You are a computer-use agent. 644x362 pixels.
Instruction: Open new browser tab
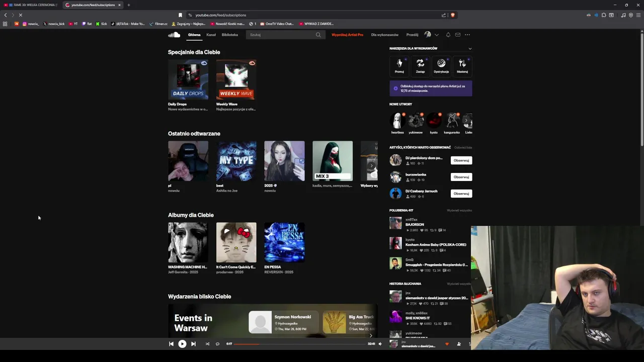pos(128,5)
